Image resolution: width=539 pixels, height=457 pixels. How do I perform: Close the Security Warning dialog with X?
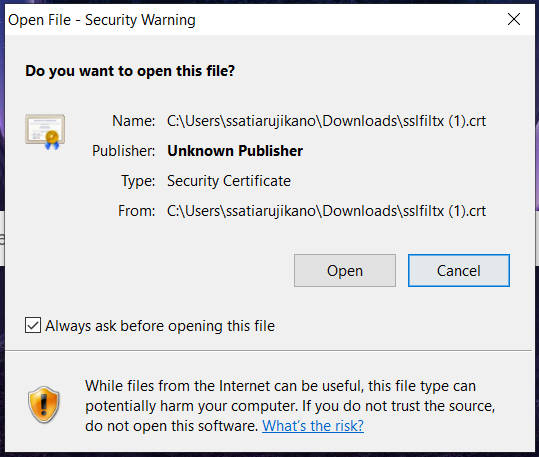coord(514,19)
